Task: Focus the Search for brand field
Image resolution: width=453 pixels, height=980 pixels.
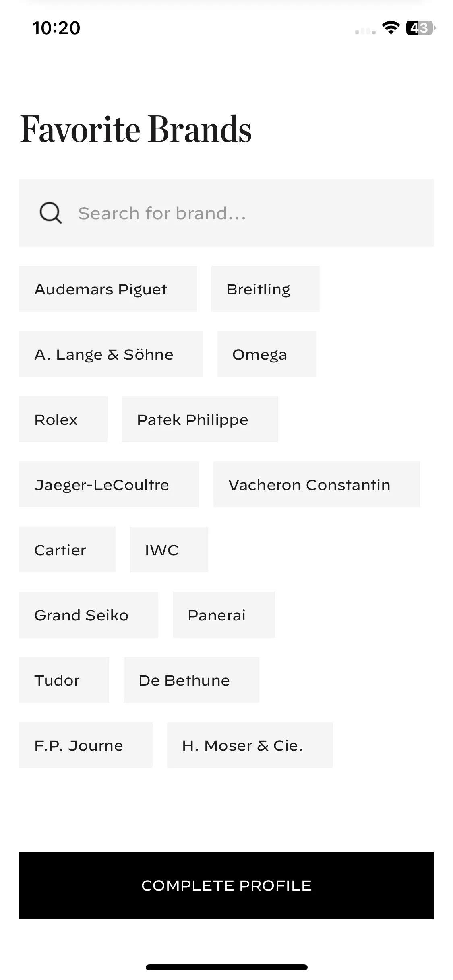Action: [x=226, y=213]
